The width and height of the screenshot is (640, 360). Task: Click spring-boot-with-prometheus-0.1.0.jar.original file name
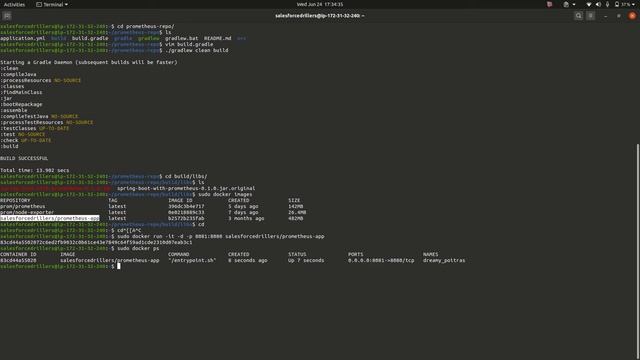point(186,189)
